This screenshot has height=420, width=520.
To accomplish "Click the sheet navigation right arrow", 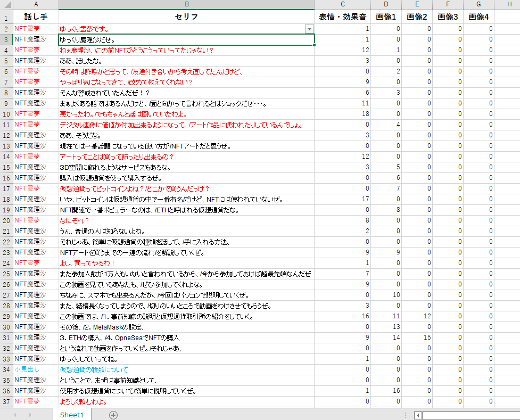I will [30, 415].
